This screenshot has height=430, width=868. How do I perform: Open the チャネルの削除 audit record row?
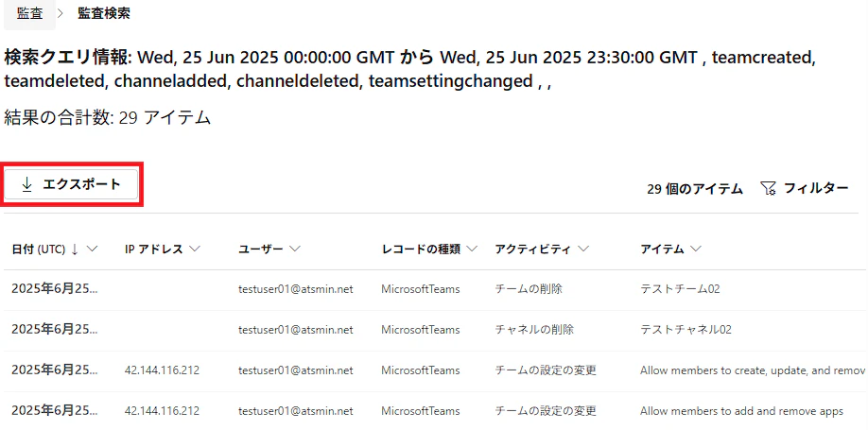[436, 330]
